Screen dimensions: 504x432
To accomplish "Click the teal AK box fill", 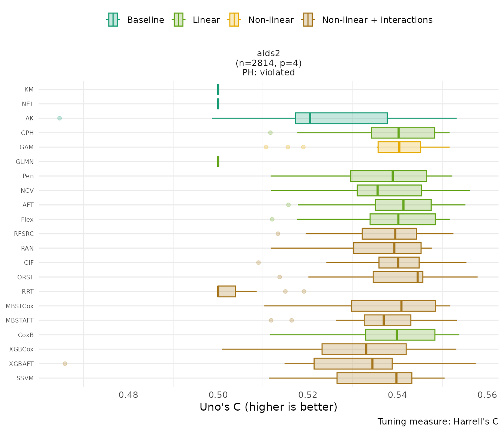I will 349,118.
